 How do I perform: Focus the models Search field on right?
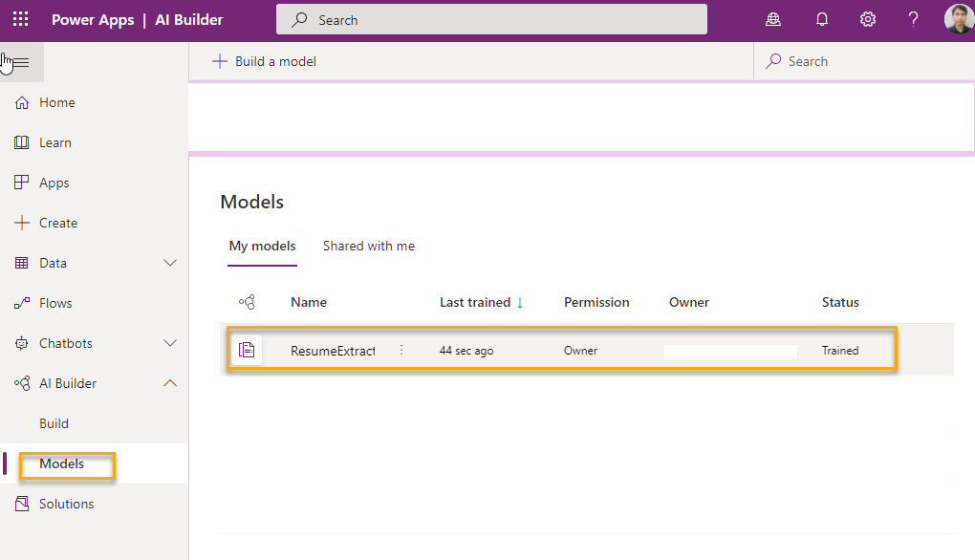[x=864, y=61]
